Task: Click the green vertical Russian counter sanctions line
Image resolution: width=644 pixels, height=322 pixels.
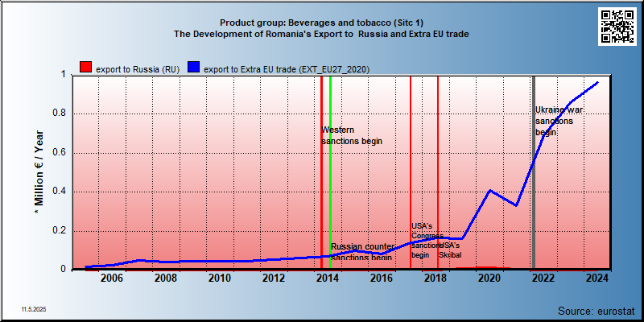Action: pyautogui.click(x=331, y=172)
